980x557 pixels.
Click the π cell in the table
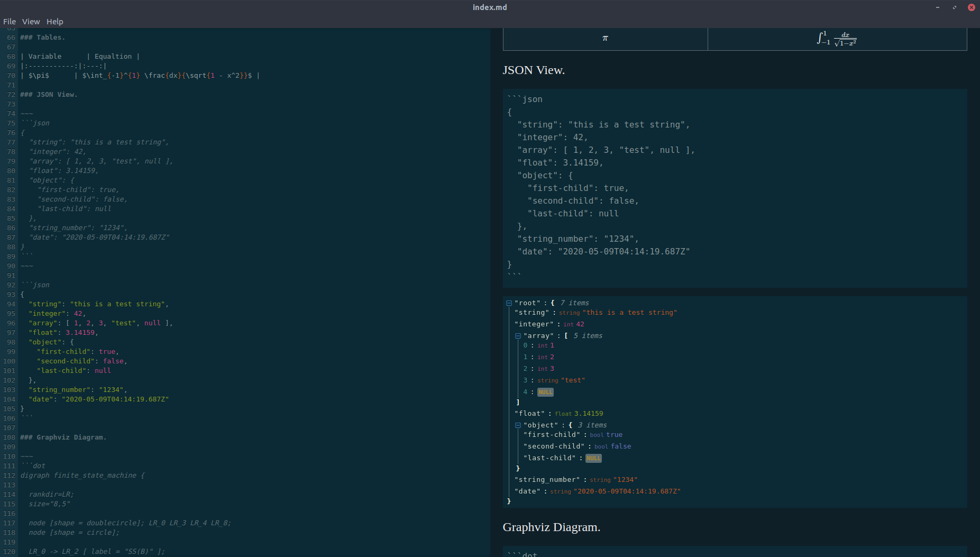pyautogui.click(x=605, y=39)
